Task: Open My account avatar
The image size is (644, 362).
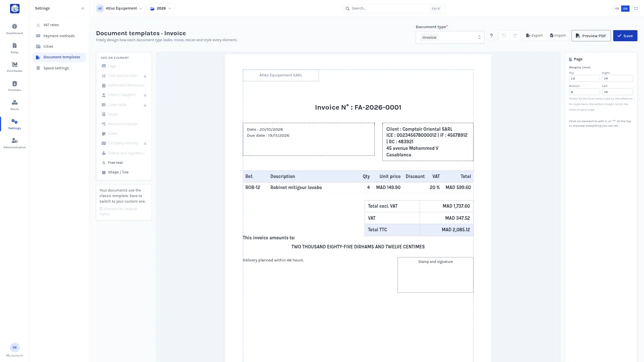Action: [14, 347]
